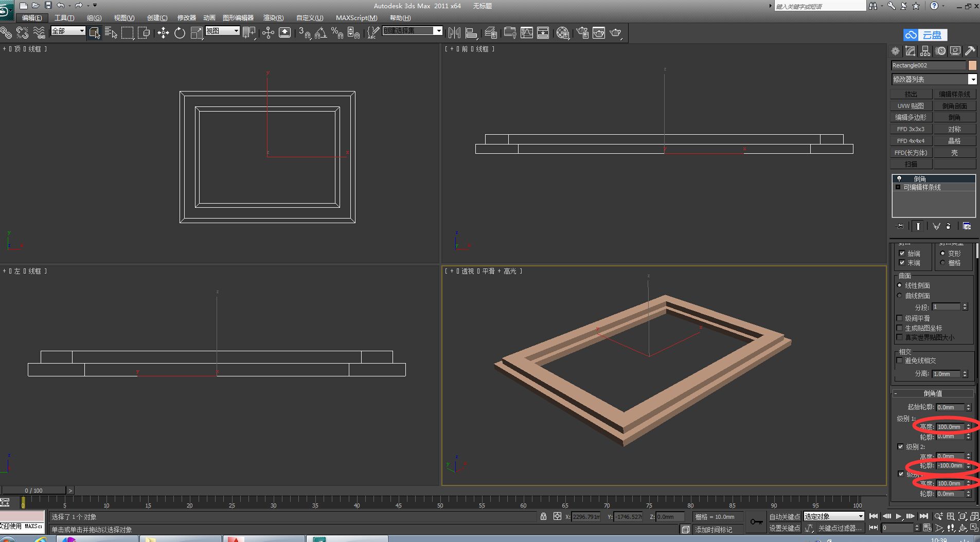Viewport: 980px width, 542px height.
Task: Click the Render Production teapot icon
Action: coord(616,33)
